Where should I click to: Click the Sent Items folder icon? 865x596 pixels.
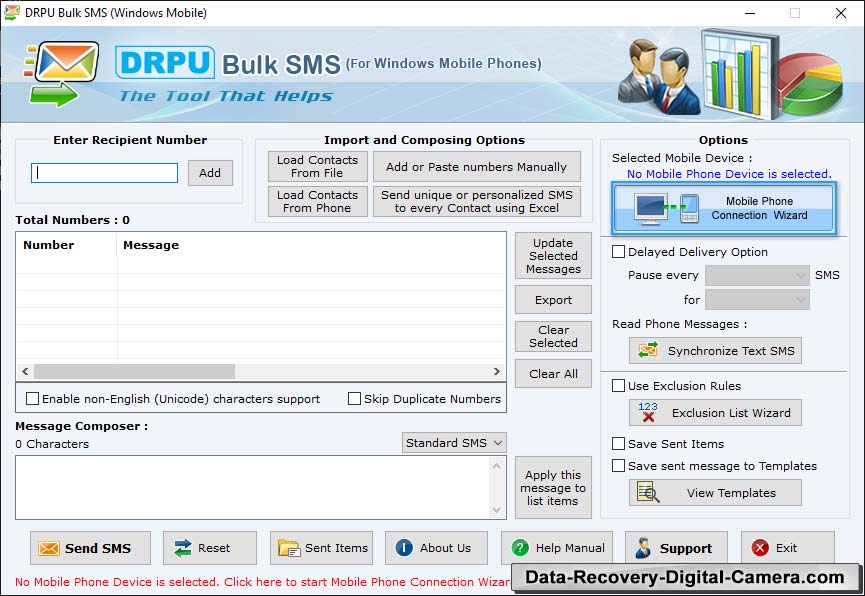289,548
